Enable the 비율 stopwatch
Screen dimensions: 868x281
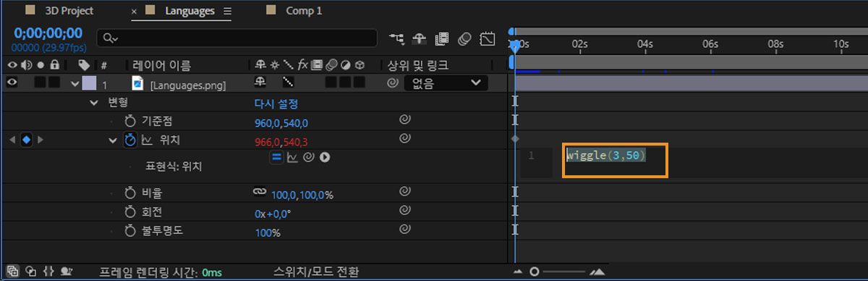tap(130, 193)
